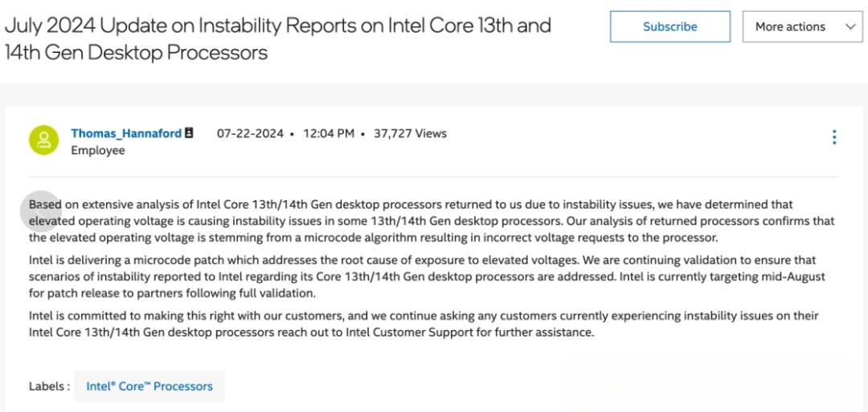Open the More actions dropdown
Viewport: 868px width, 412px height.
pos(802,27)
